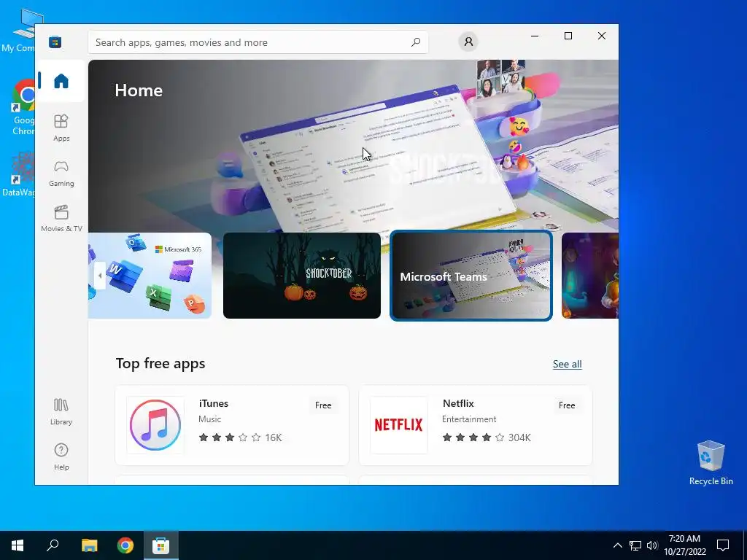Image resolution: width=747 pixels, height=560 pixels.
Task: Launch Chrome from the taskbar
Action: click(125, 545)
